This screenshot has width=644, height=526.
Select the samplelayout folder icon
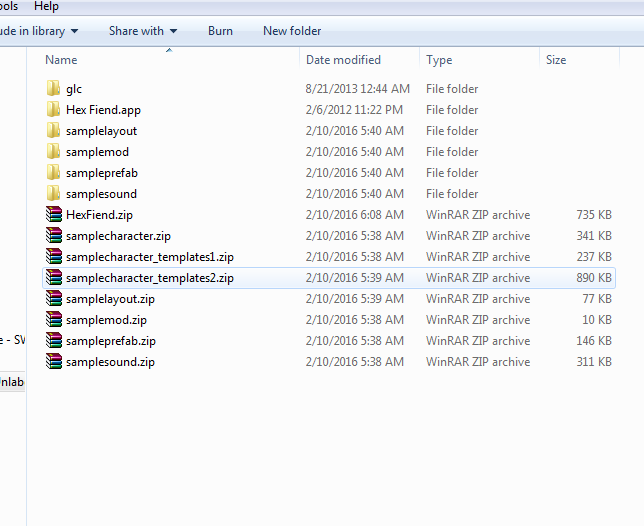click(53, 130)
